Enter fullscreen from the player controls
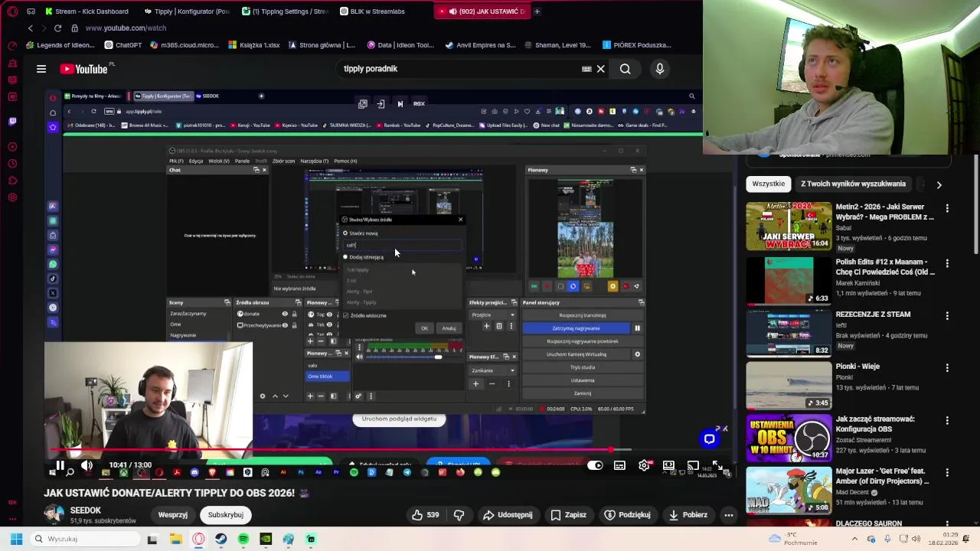This screenshot has height=551, width=980. tap(717, 465)
